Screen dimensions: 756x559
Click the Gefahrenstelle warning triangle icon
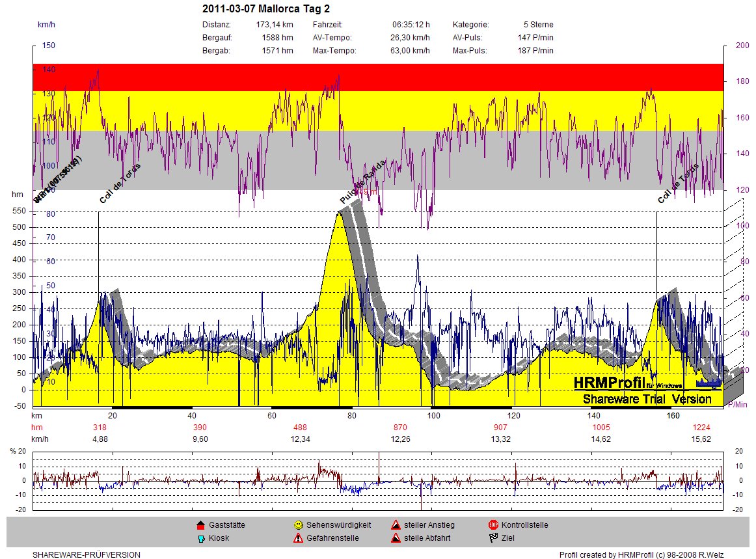pos(298,538)
